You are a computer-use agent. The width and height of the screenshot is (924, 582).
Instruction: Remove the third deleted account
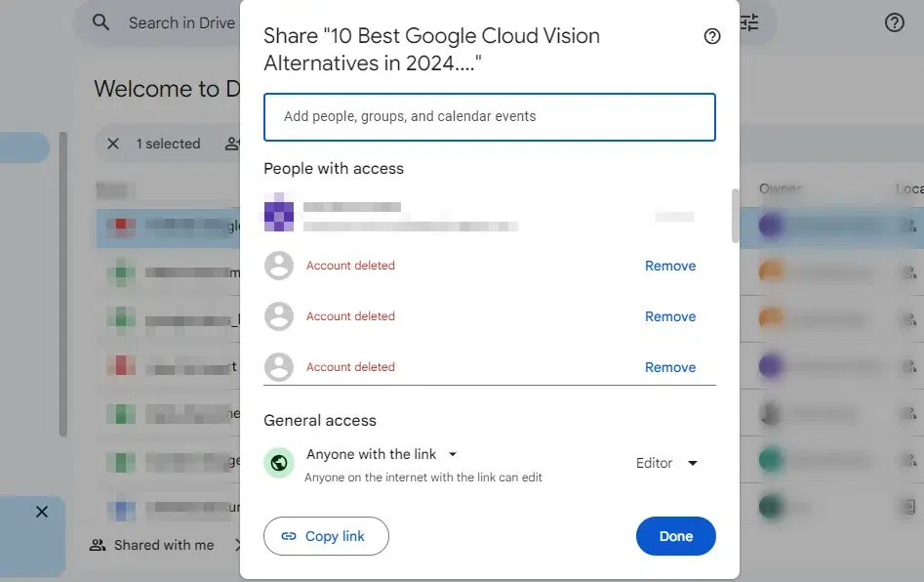(x=670, y=367)
